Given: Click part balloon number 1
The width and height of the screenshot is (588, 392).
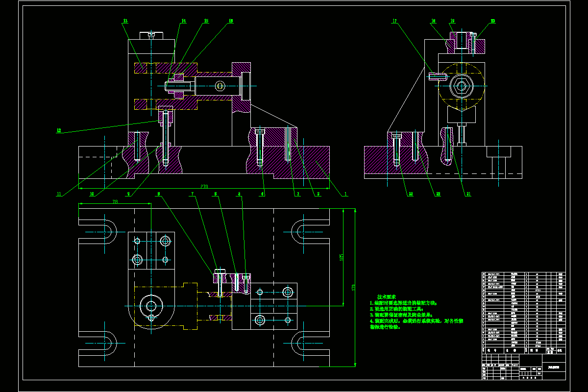Looking at the screenshot, I should (x=345, y=194).
